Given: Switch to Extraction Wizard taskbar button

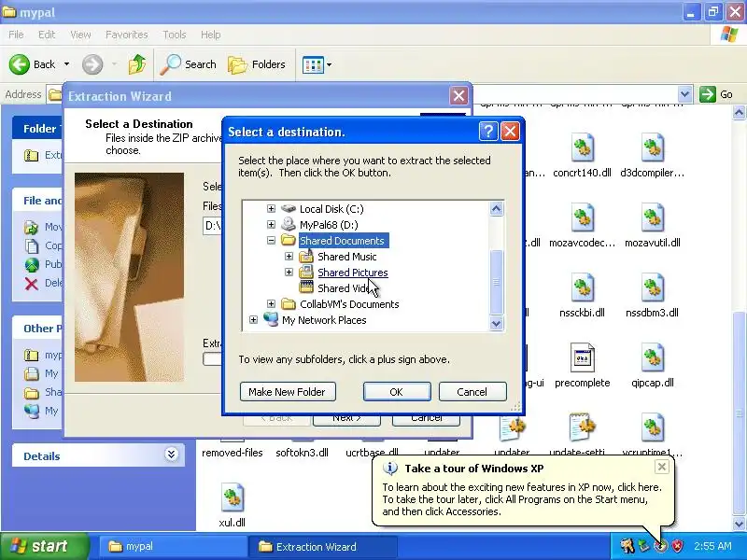Looking at the screenshot, I should click(324, 546).
